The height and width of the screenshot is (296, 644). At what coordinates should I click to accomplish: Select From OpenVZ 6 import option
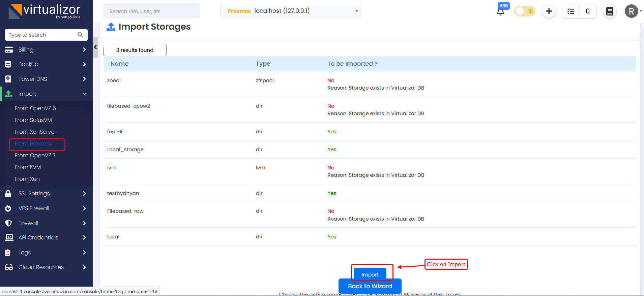35,108
